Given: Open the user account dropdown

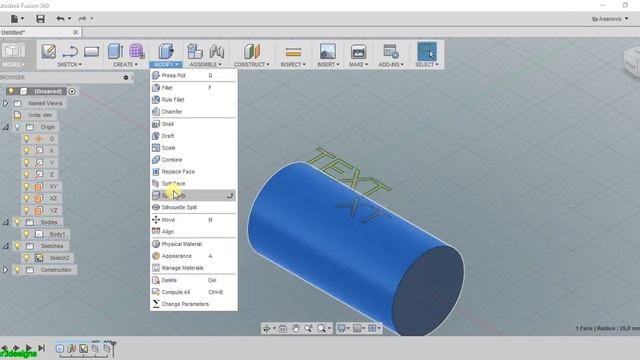Looking at the screenshot, I should pos(610,19).
